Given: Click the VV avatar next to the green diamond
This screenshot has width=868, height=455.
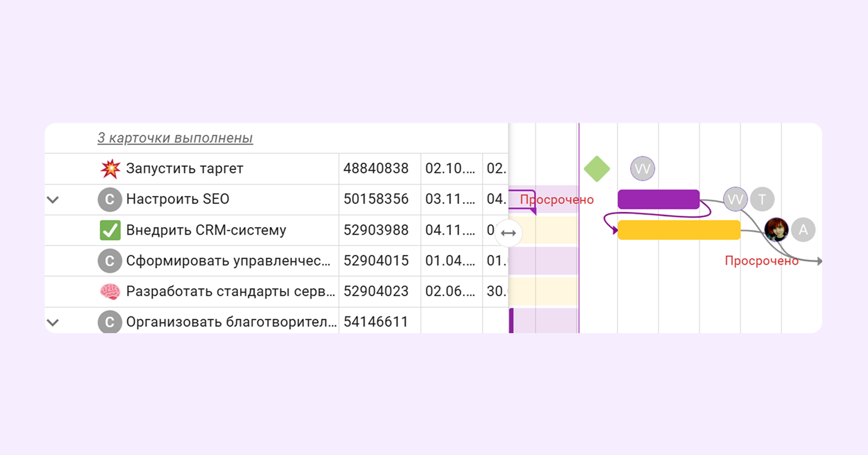Looking at the screenshot, I should [642, 169].
